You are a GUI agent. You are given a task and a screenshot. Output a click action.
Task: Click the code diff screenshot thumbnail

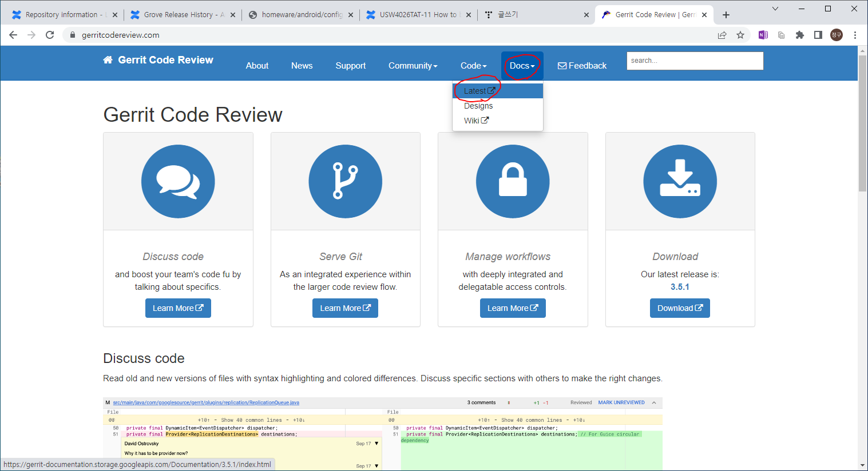[x=383, y=434]
